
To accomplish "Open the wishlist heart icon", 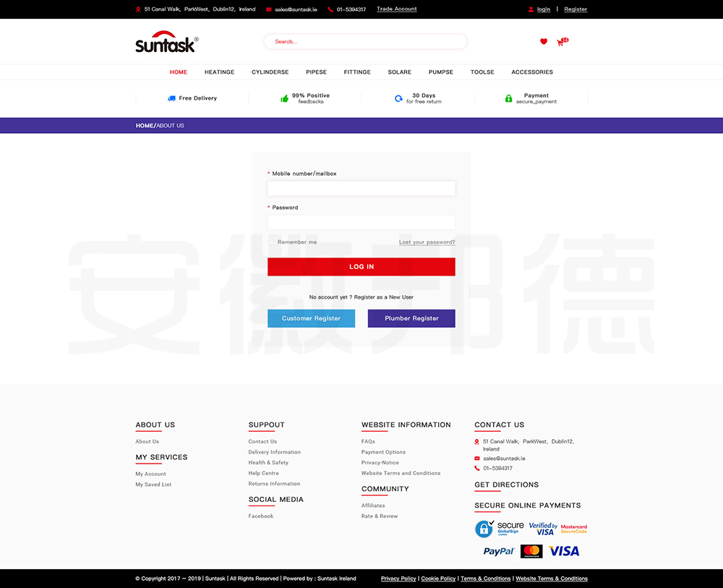I will pyautogui.click(x=544, y=42).
